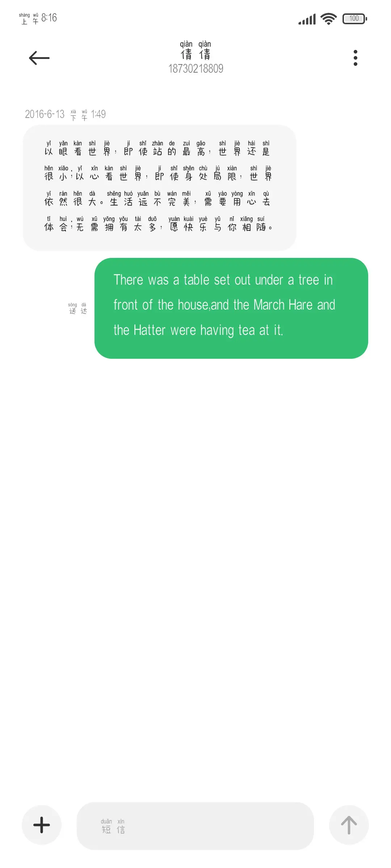Tap the plus attachment button
The width and height of the screenshot is (391, 868).
pyautogui.click(x=42, y=825)
